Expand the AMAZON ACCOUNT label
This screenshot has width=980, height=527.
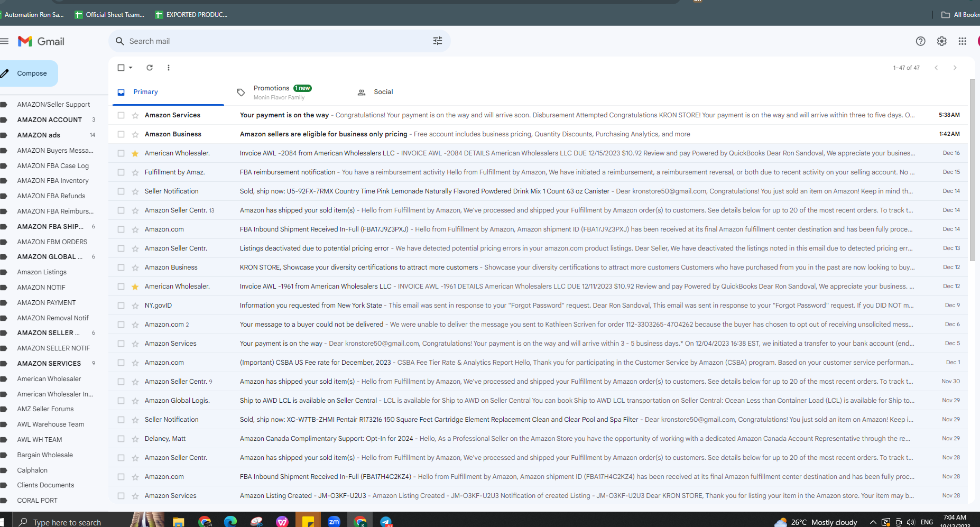tap(4, 120)
